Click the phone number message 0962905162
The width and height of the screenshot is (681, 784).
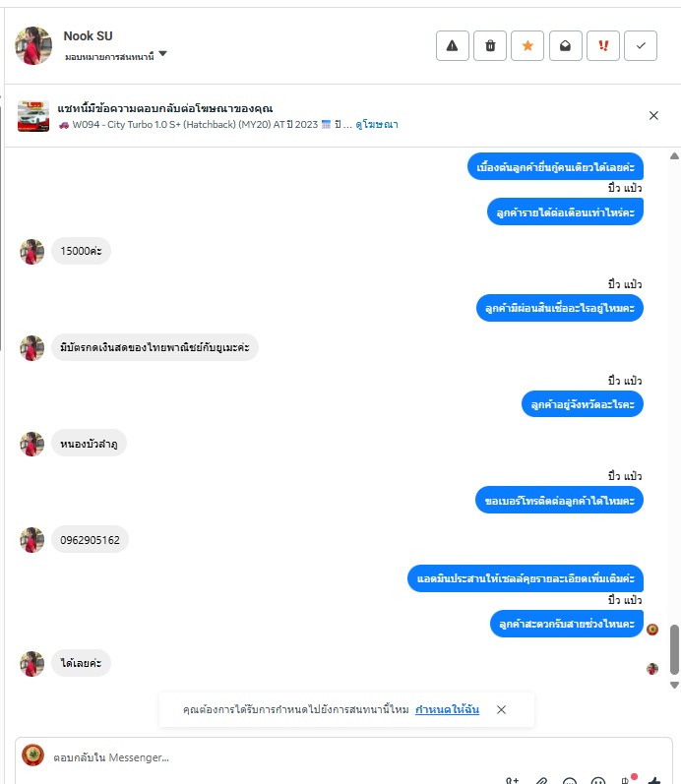91,540
